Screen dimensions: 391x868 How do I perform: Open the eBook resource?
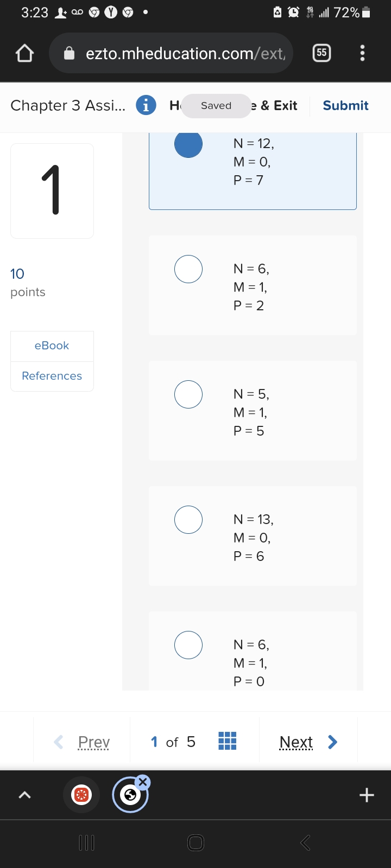pos(52,346)
